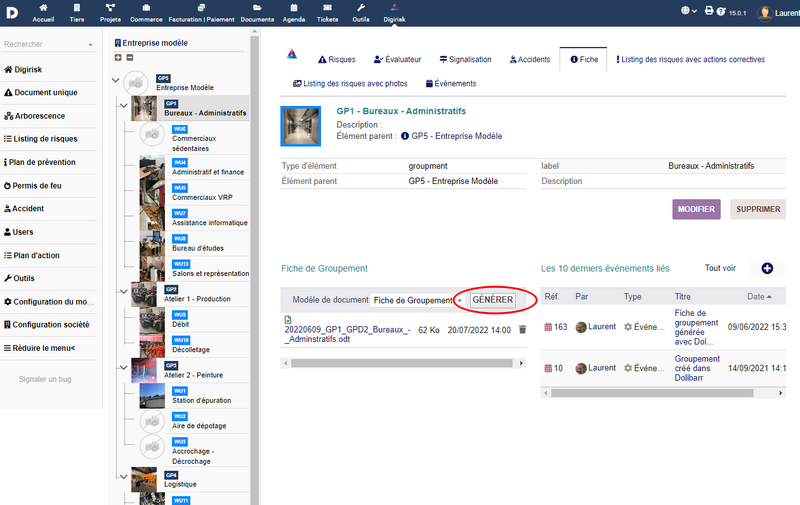This screenshot has width=800, height=505.
Task: Sort events by Date column
Action: pyautogui.click(x=759, y=297)
